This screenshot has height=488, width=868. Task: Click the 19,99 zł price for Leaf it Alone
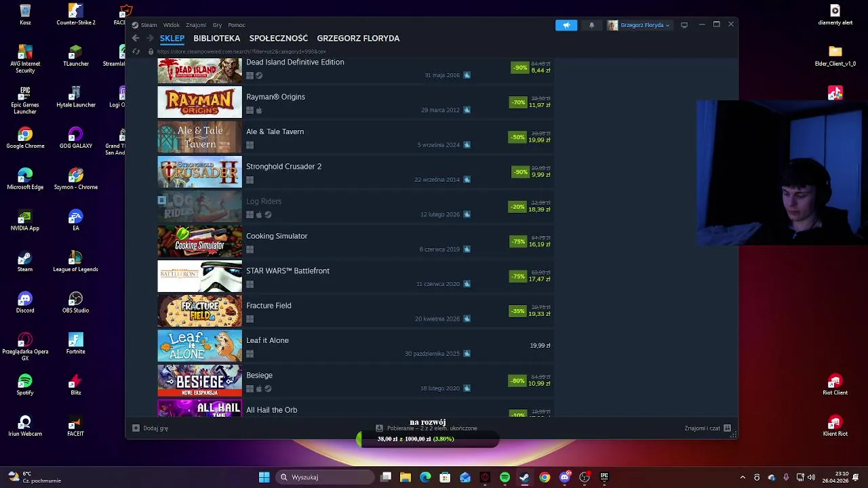tap(540, 346)
